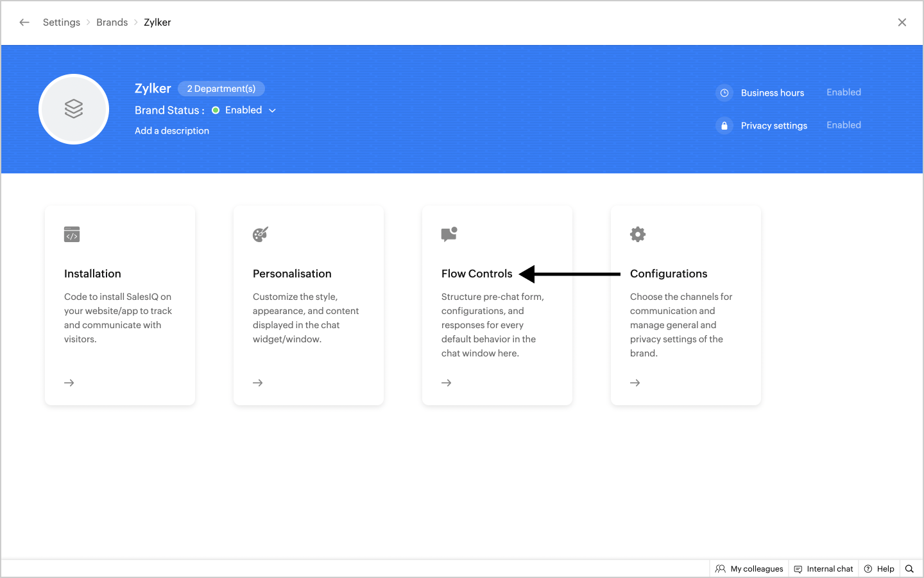Open the Configurations card title
Image resolution: width=924 pixels, height=578 pixels.
pos(669,274)
